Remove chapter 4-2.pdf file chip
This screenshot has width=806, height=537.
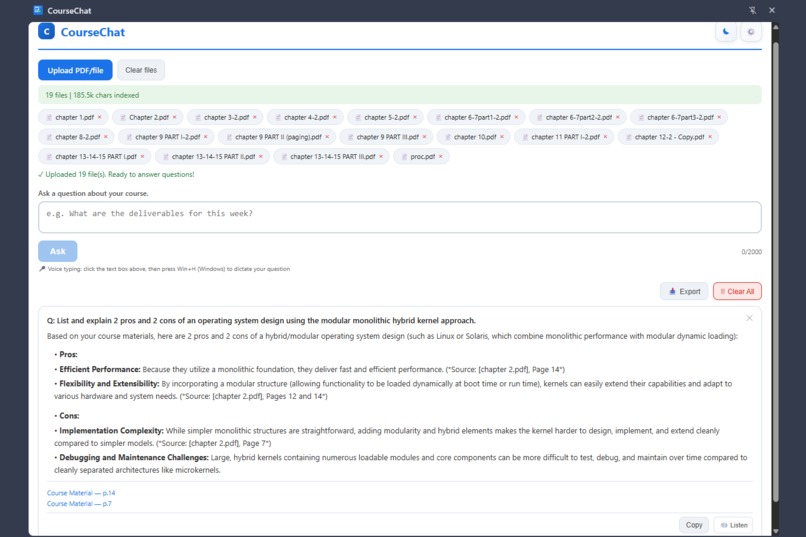(335, 118)
